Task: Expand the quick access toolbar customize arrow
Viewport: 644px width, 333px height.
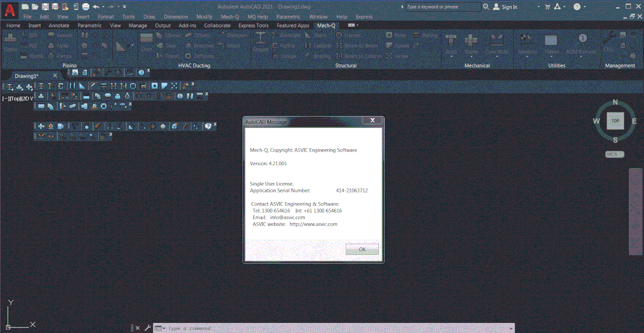Action: (x=125, y=7)
